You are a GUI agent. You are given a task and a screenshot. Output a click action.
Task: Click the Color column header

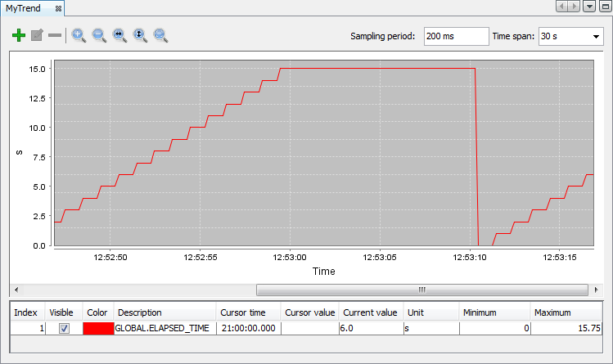[97, 312]
